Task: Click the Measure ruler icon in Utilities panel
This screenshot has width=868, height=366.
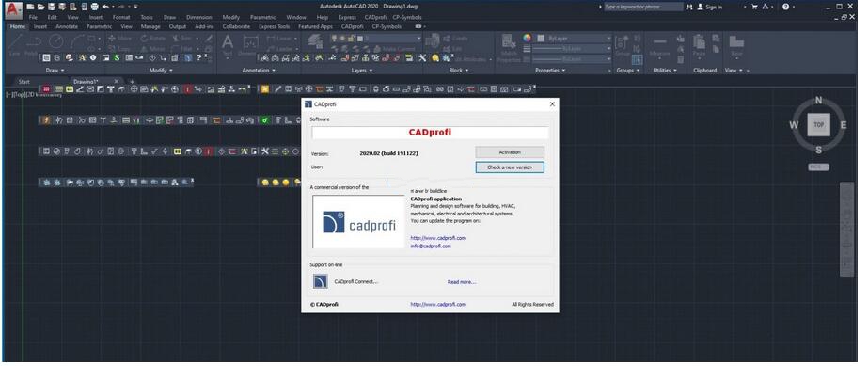Action: [x=659, y=41]
